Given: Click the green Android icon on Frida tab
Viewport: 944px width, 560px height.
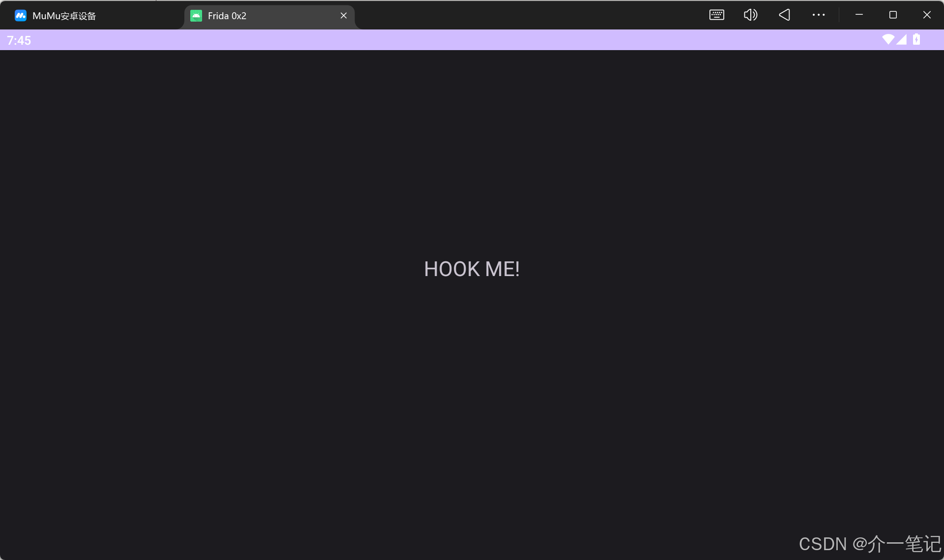Looking at the screenshot, I should (x=196, y=16).
